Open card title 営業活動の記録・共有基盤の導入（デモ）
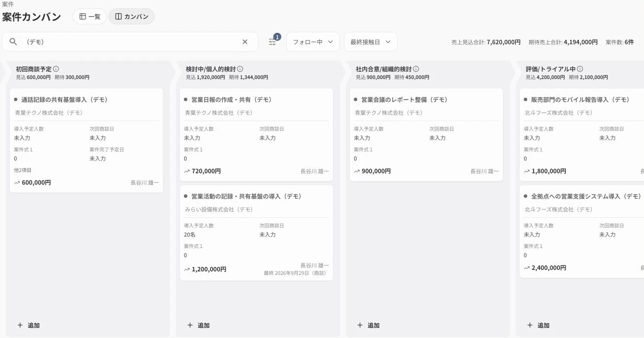Image resolution: width=644 pixels, height=338 pixels. 246,196
